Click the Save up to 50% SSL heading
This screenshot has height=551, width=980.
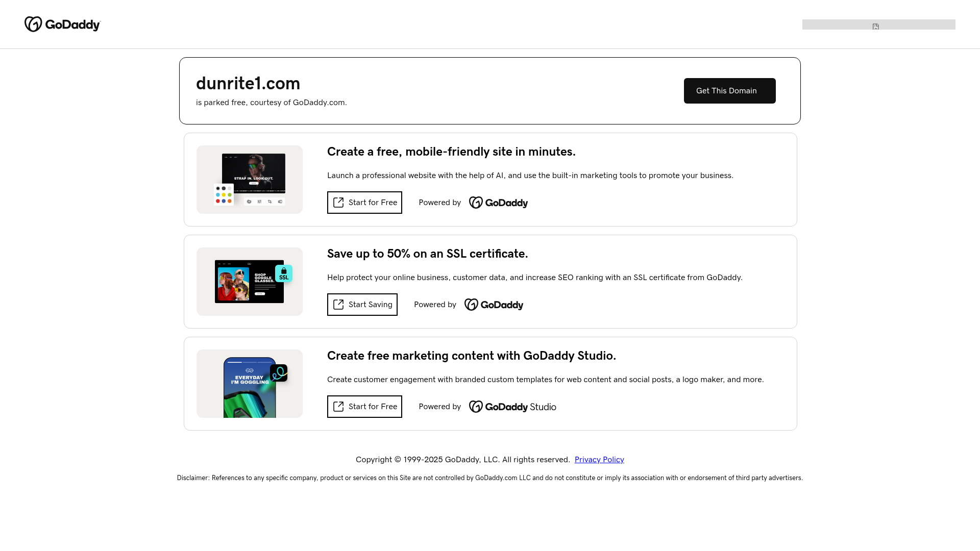click(x=427, y=254)
